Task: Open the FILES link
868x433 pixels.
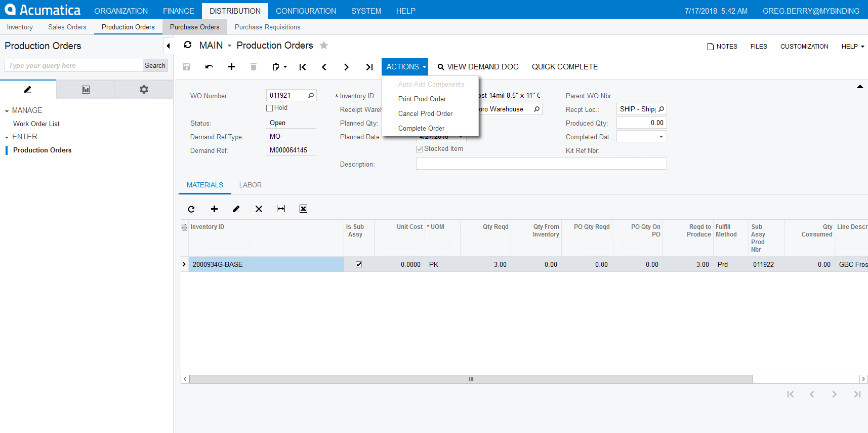Action: 759,46
